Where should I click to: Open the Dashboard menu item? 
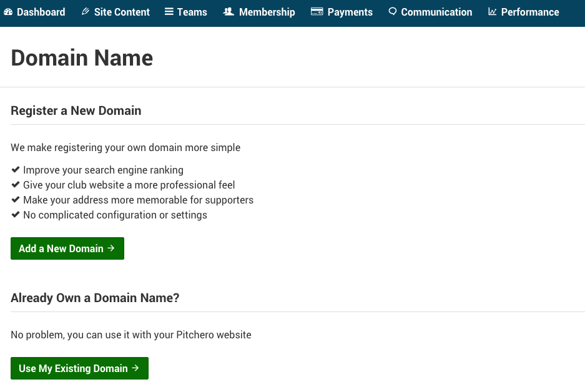[34, 12]
